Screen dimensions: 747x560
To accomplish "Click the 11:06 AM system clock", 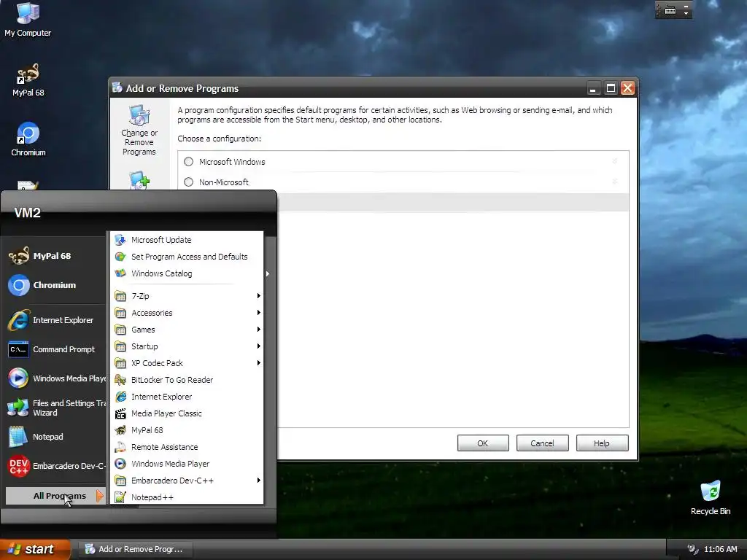I will click(720, 549).
